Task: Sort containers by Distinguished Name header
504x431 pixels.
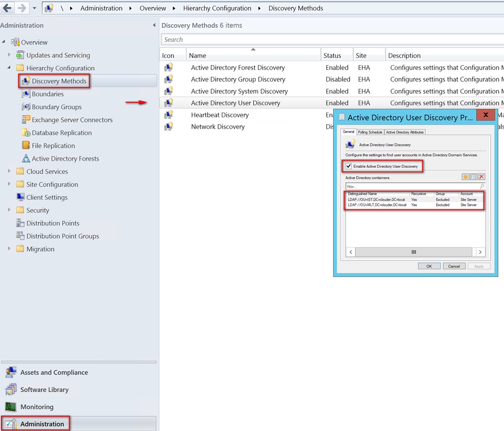Action: click(378, 193)
